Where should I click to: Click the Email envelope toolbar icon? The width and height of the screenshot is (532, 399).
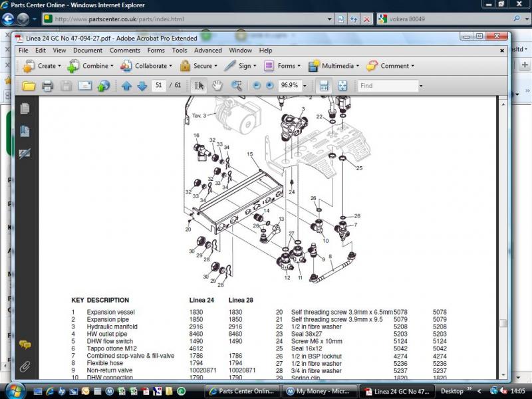pos(85,86)
